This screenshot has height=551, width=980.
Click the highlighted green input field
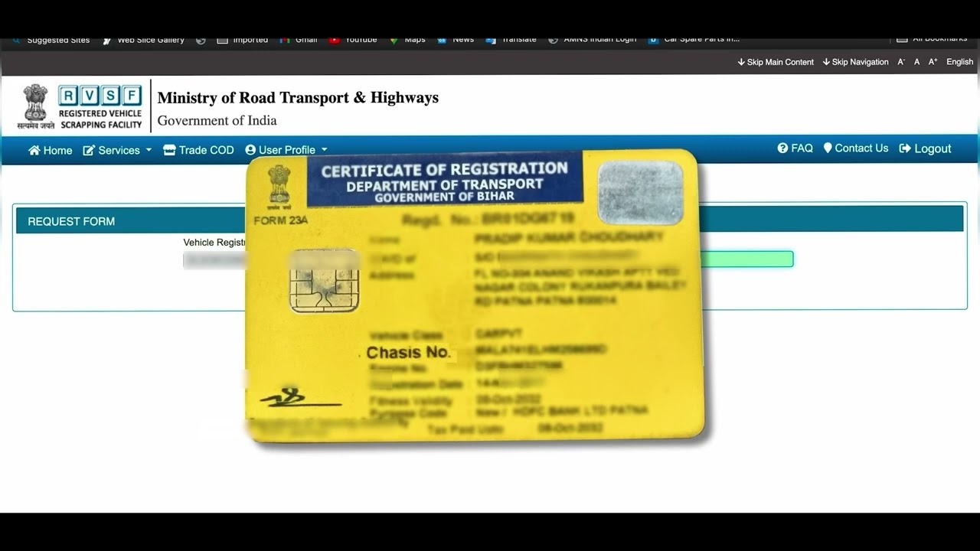point(746,259)
